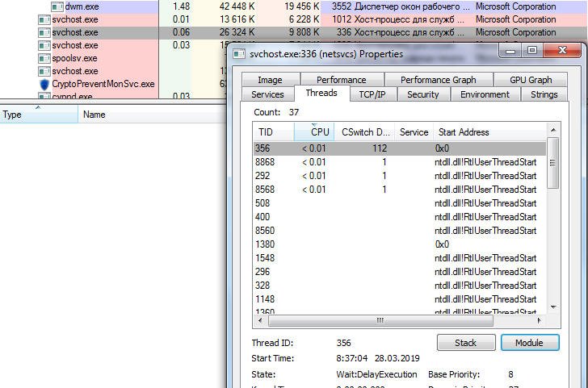588x388 pixels.
Task: Select thread row 8568
Action: 400,190
